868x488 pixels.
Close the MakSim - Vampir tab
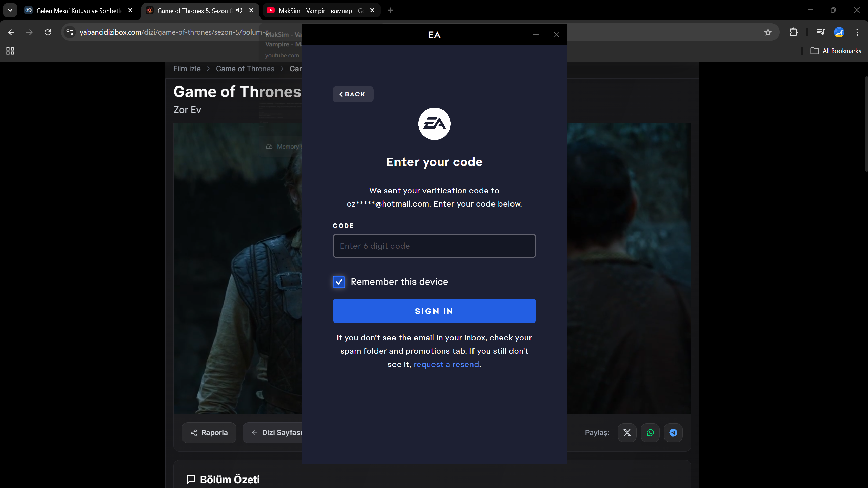tap(372, 11)
